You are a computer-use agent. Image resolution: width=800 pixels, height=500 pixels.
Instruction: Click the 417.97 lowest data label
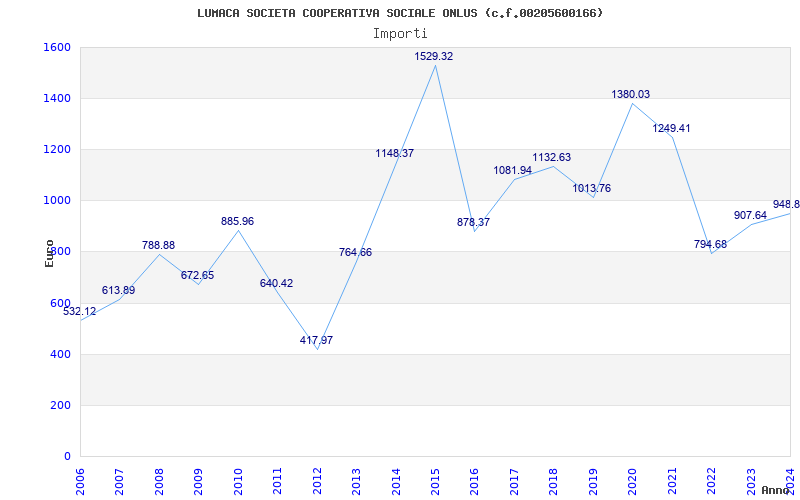[x=316, y=340]
